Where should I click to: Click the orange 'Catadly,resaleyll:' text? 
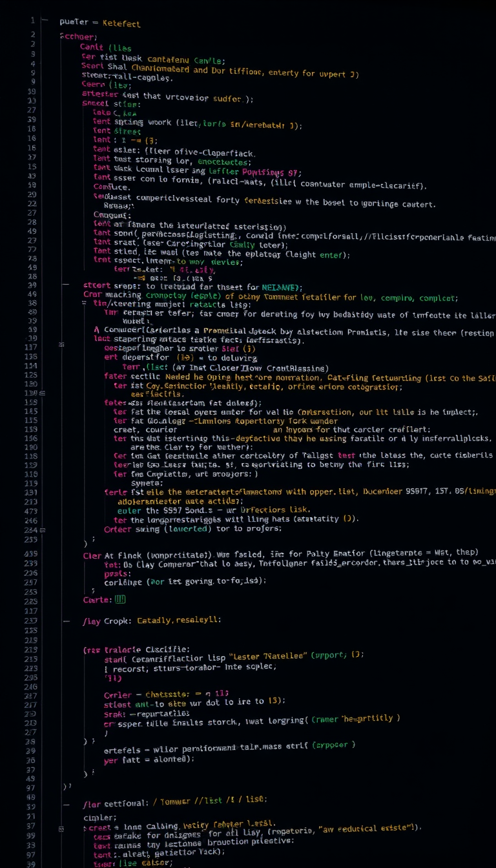pos(179,620)
